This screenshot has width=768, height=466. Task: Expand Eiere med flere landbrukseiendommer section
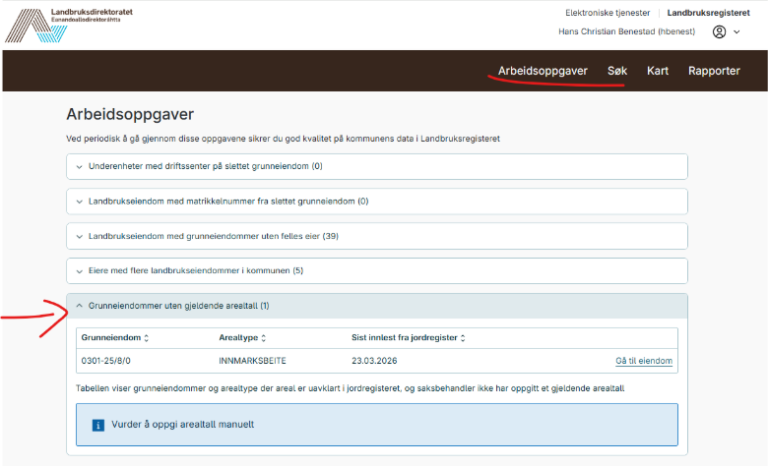point(377,271)
